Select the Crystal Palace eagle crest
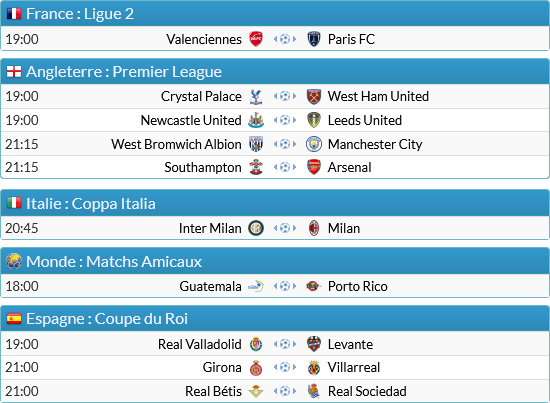The image size is (550, 403). point(256,96)
